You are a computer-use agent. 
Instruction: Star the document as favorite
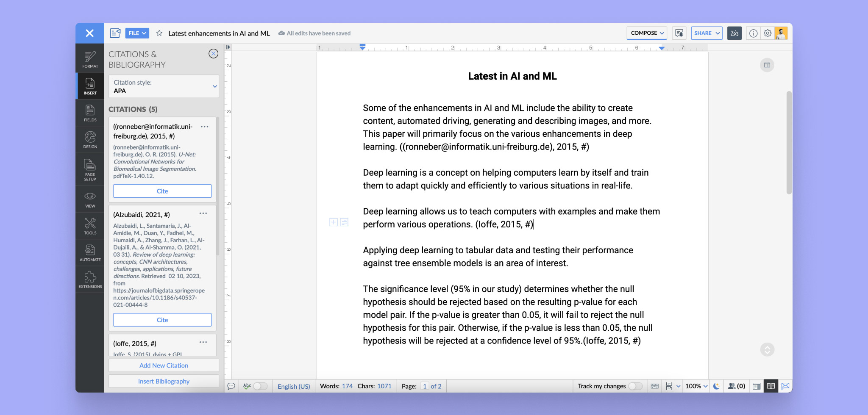coord(159,33)
